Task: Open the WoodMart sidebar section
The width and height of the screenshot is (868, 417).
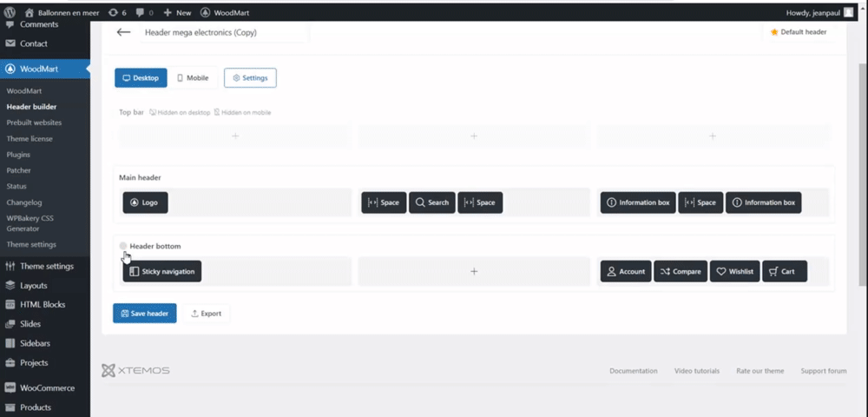Action: pyautogui.click(x=45, y=69)
